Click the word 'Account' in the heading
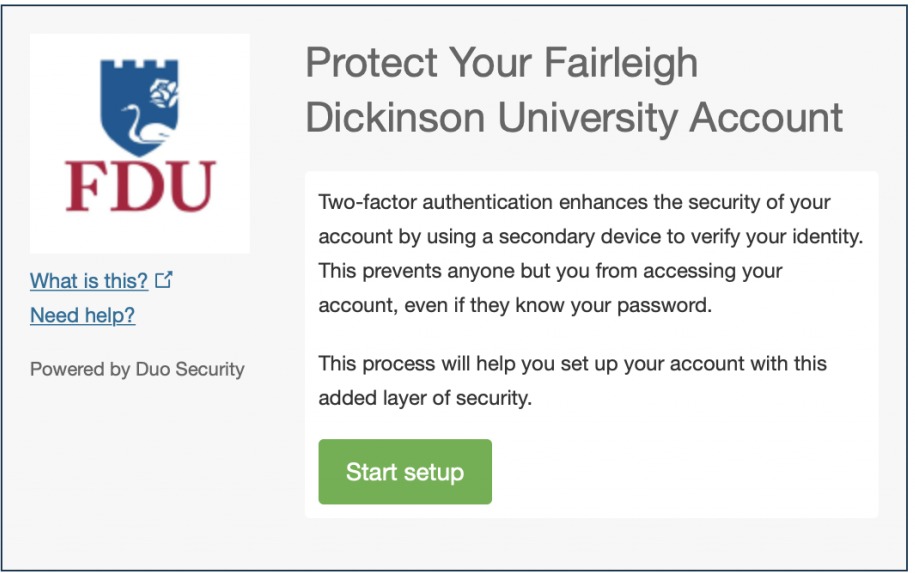915x573 pixels. [766, 117]
